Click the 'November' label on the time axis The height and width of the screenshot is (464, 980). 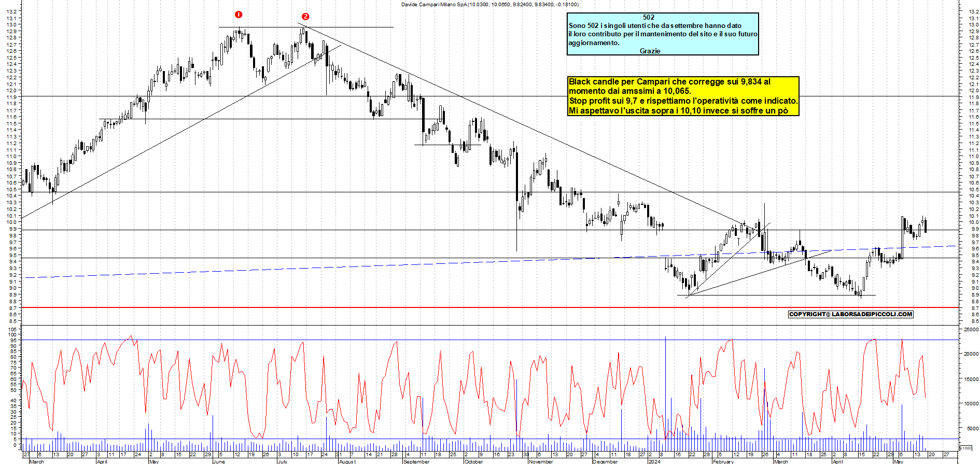pos(541,461)
